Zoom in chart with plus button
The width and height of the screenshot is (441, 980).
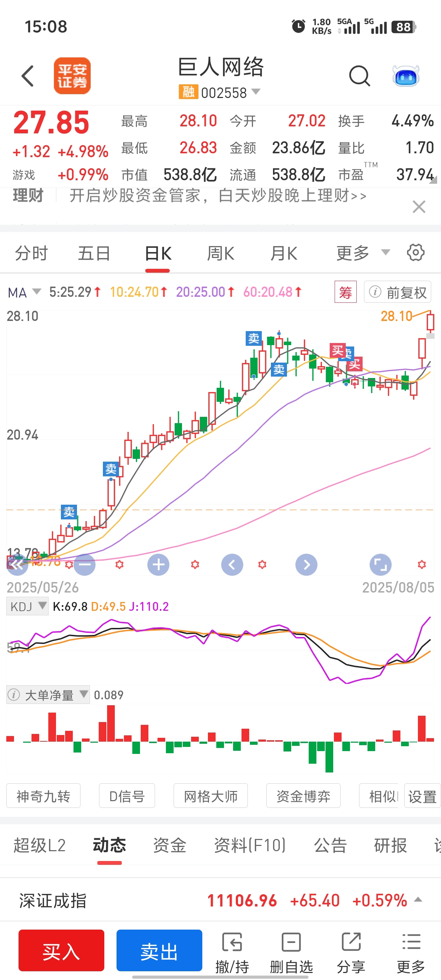point(158,565)
